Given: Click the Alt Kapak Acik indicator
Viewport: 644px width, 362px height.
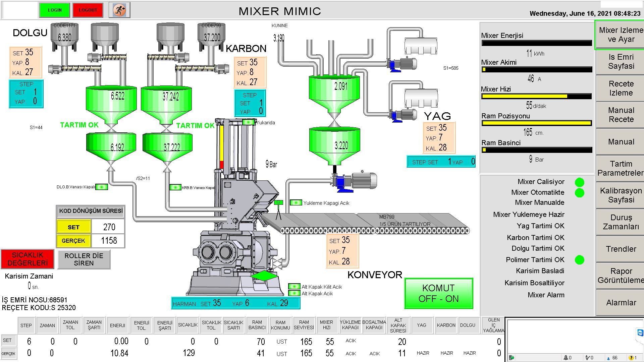Looking at the screenshot, I should point(294,293).
